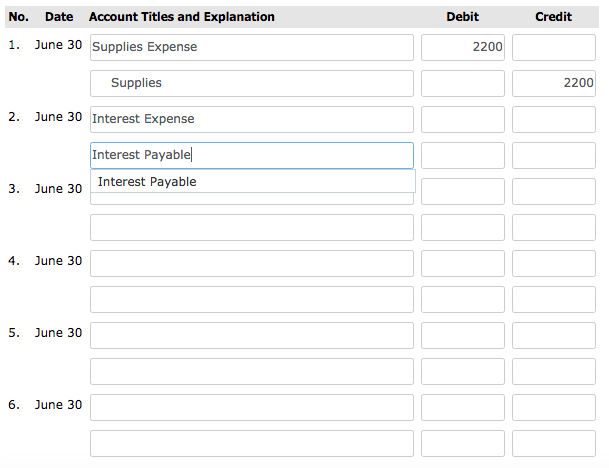Click the active 'Interest Payable' text field
This screenshot has width=609, height=468.
tap(251, 155)
